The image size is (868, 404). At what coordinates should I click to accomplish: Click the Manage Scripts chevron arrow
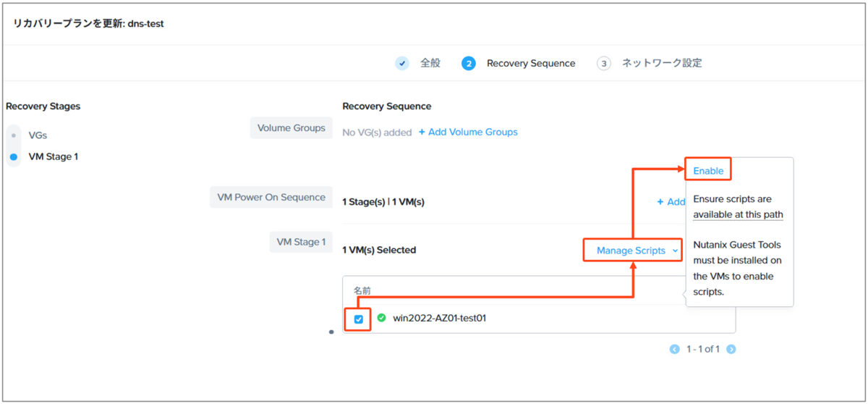(x=675, y=251)
